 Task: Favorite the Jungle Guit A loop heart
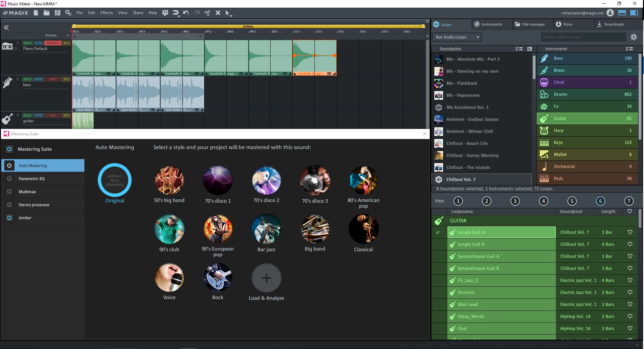click(630, 232)
